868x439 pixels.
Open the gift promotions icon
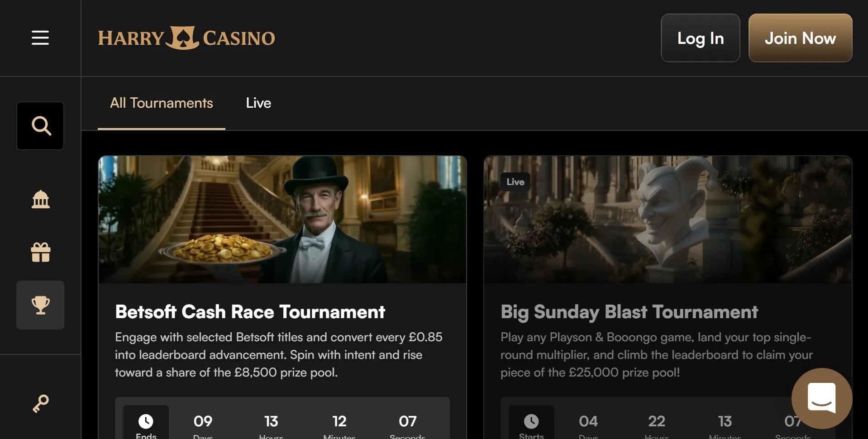point(41,252)
